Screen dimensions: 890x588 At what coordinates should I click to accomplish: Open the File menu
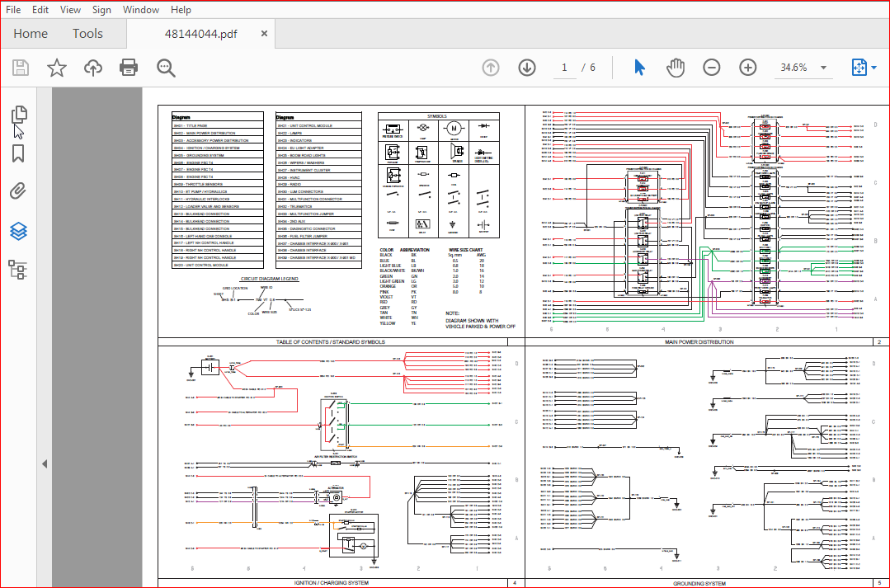pyautogui.click(x=13, y=10)
